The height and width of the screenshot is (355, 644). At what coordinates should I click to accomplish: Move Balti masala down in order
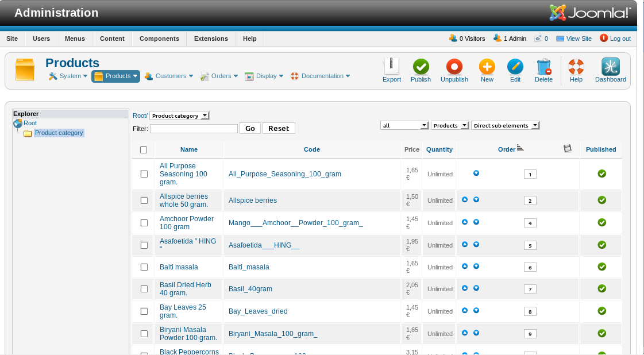[476, 267]
